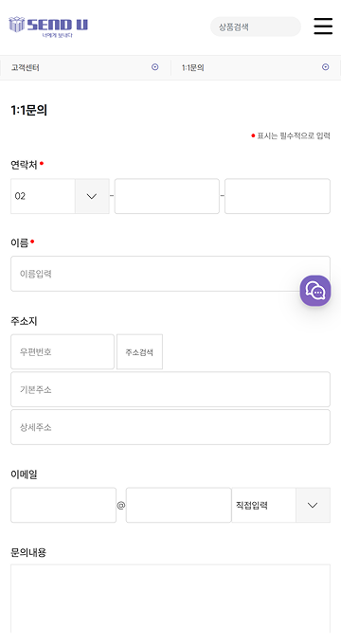Open the floating chat bubble icon
The width and height of the screenshot is (341, 644).
coord(315,291)
